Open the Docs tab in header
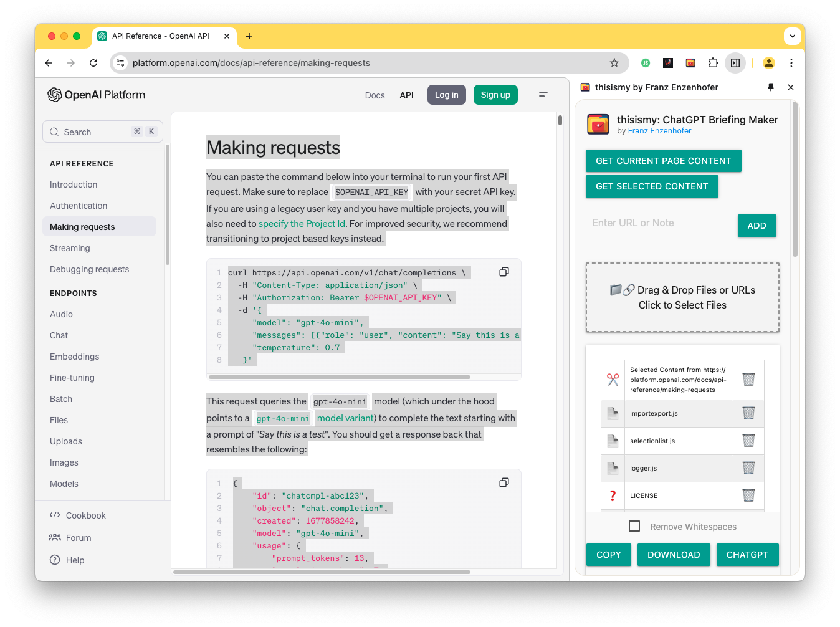840x627 pixels. point(375,95)
